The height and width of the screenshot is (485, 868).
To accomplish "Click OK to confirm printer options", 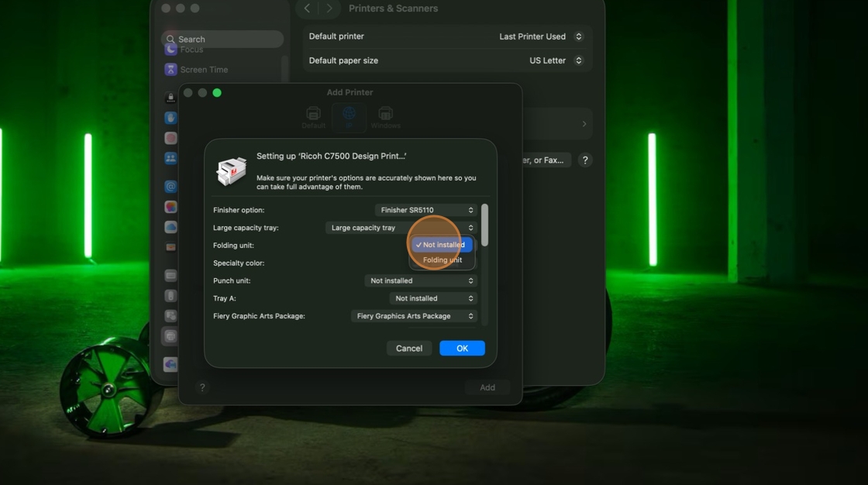I will (x=462, y=348).
